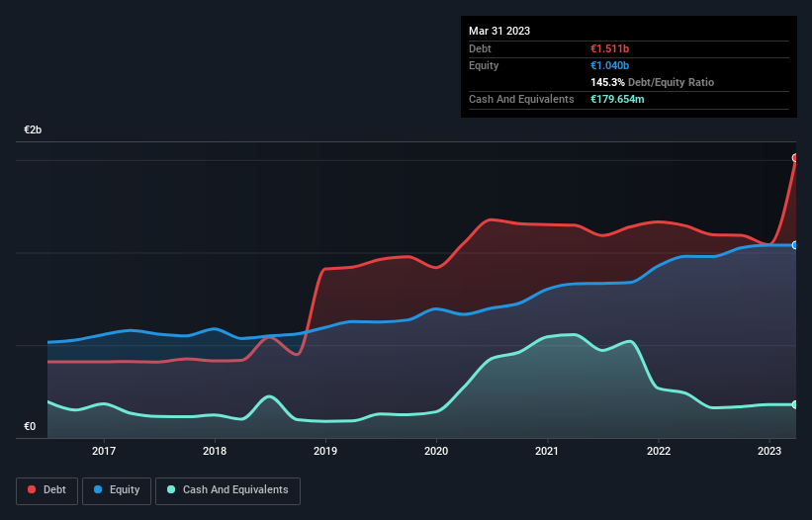Click the Mar 31 2023 tooltip date
Viewport: 812px width, 520px height.
(499, 31)
